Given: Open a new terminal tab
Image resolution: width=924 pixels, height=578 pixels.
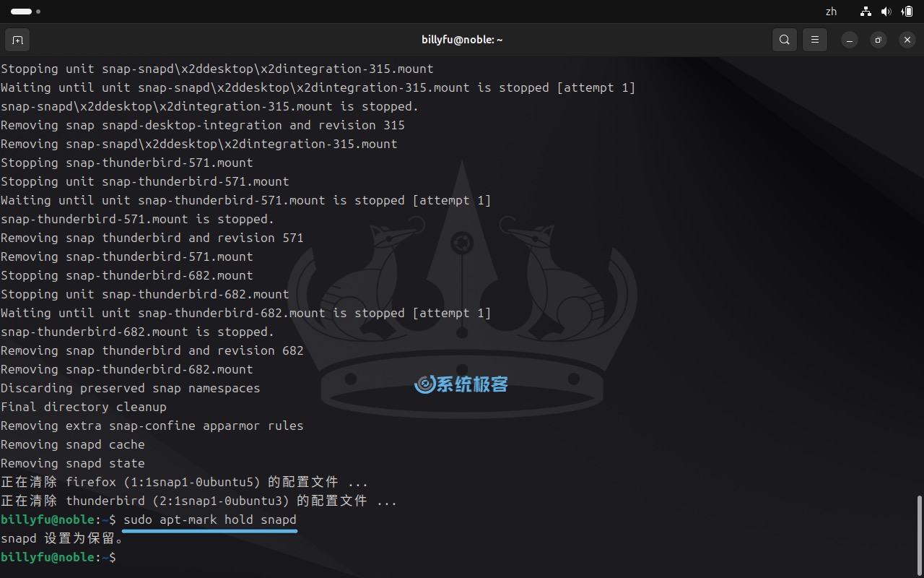Looking at the screenshot, I should tap(17, 40).
